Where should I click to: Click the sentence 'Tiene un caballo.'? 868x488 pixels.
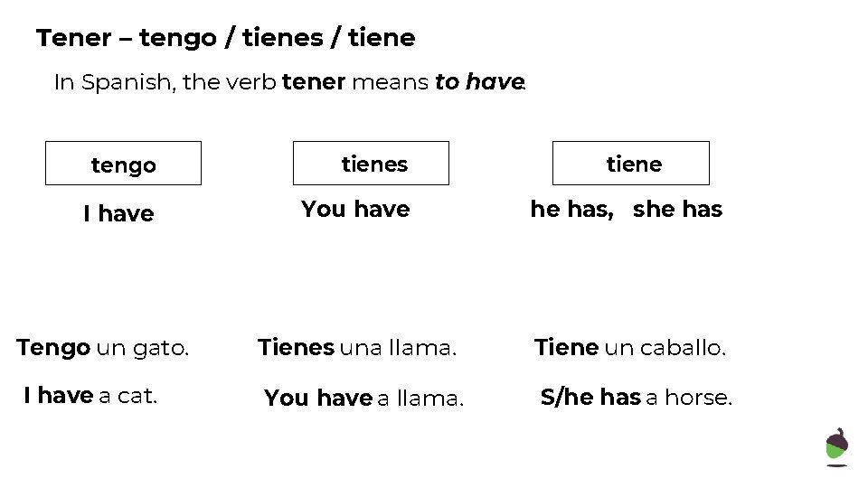(630, 347)
